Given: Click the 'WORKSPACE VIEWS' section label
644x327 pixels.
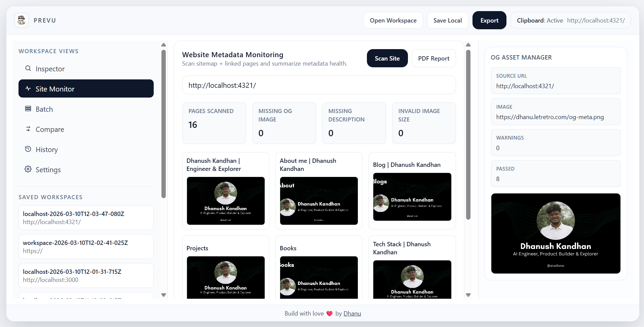Looking at the screenshot, I should tap(48, 51).
